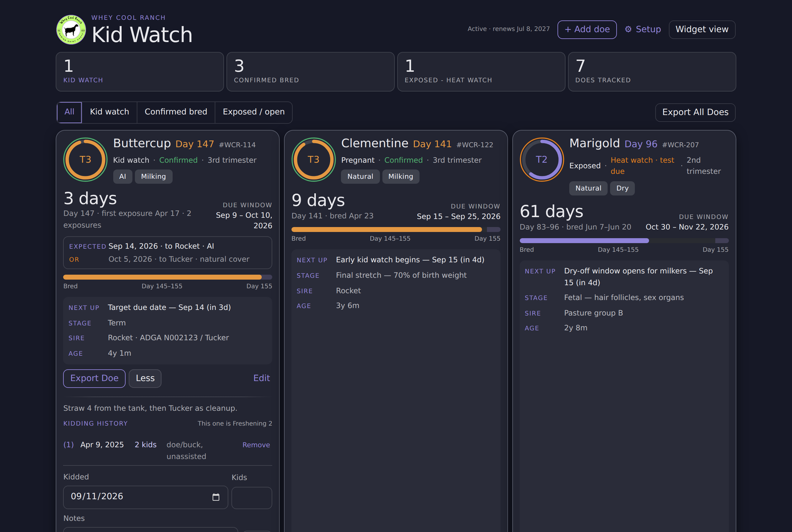
Task: Click Marigold's T2 trimester ring
Action: [x=542, y=159]
